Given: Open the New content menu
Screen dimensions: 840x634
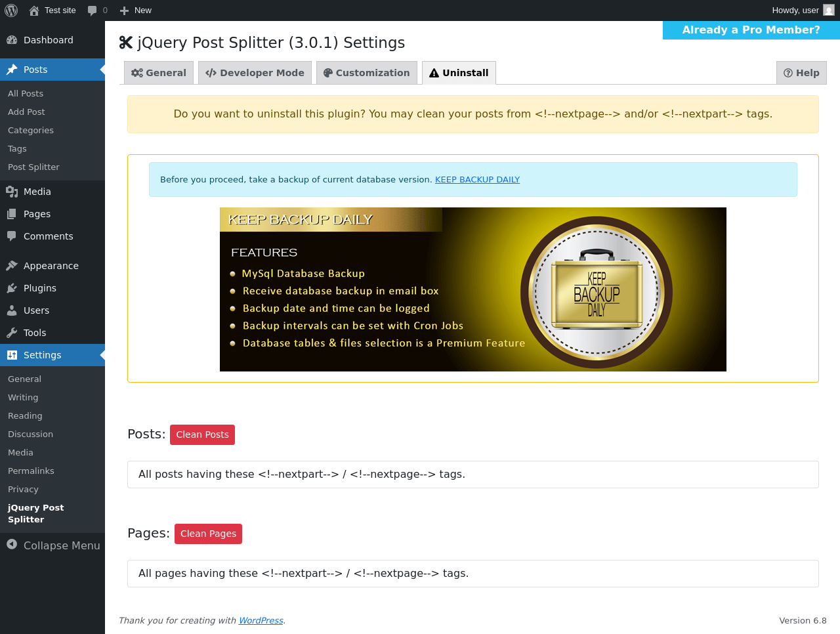Looking at the screenshot, I should click(136, 11).
